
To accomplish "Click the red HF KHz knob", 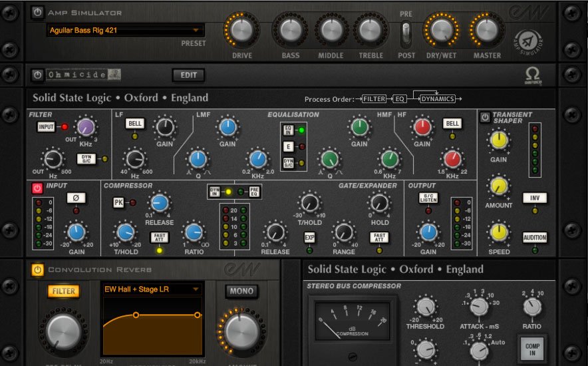I will click(x=452, y=159).
